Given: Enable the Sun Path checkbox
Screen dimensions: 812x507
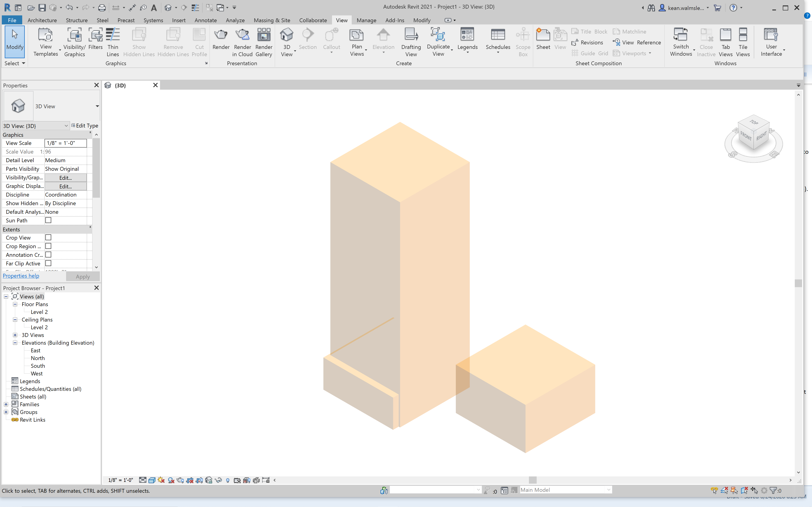Looking at the screenshot, I should point(48,220).
